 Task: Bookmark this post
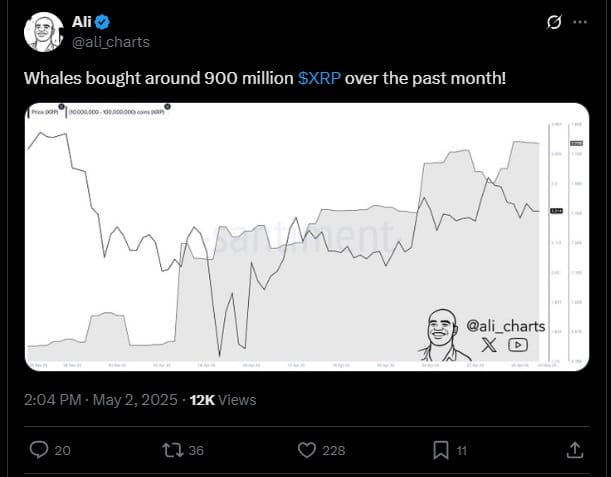[x=439, y=451]
